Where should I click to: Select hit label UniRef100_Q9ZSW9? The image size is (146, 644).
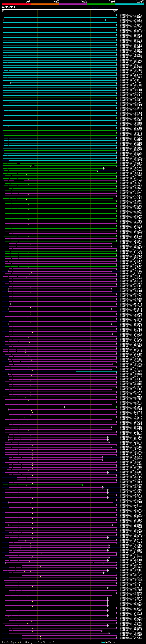[x=131, y=53]
